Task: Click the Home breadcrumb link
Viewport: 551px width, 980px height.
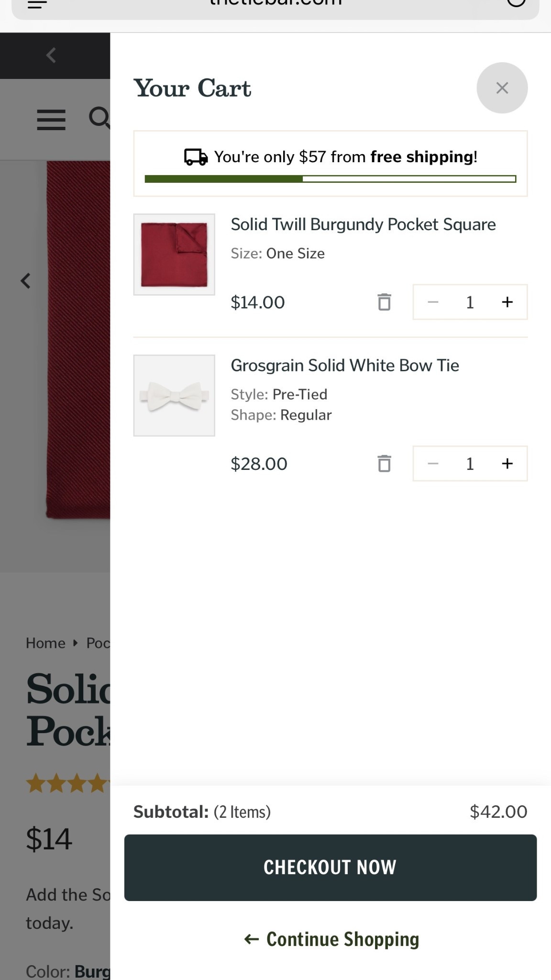Action: 45,643
